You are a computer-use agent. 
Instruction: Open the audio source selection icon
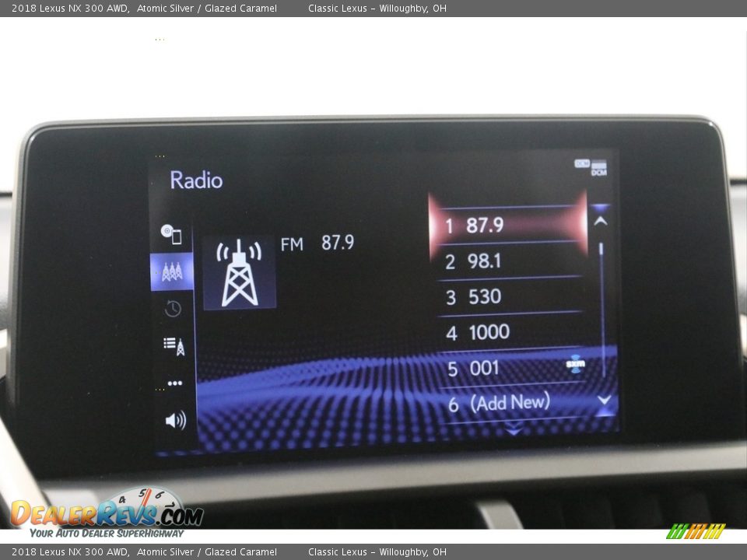[x=171, y=234]
